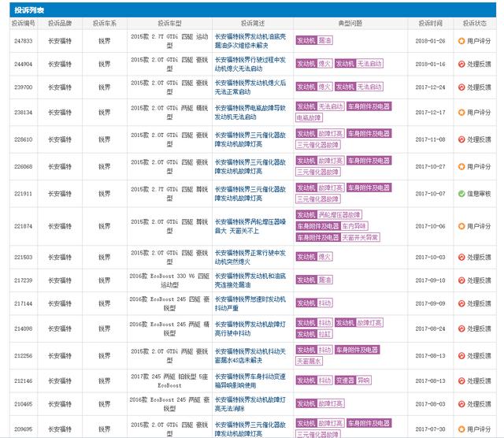This screenshot has width=504, height=438.
Task: Click the 处理反馈 icon for complaint 221503
Action: pos(461,258)
